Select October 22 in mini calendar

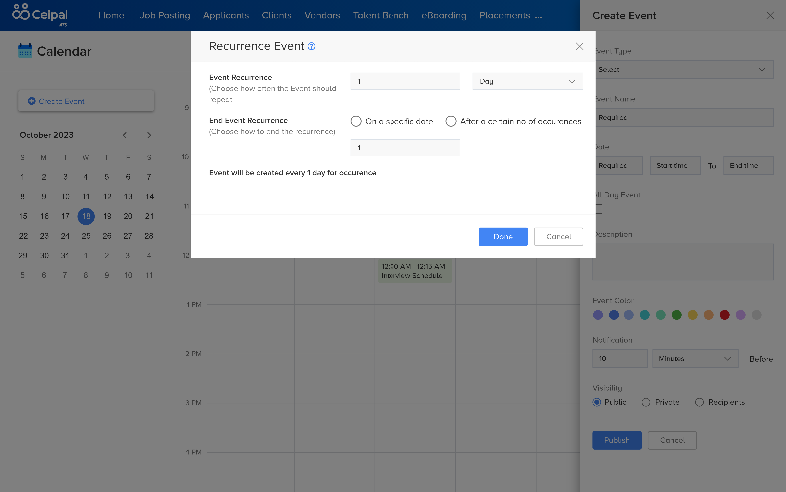23,236
